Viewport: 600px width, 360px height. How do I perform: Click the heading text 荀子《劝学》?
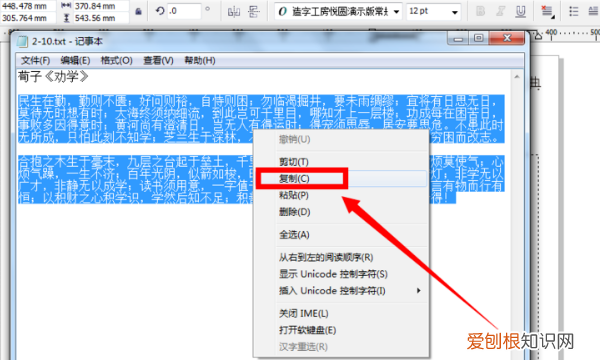click(x=53, y=77)
